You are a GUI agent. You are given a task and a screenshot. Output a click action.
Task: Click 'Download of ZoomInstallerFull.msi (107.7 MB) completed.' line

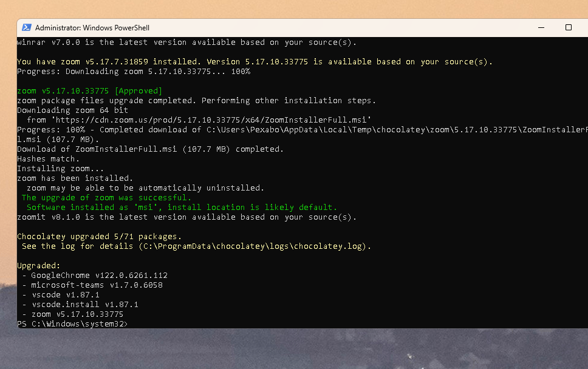(151, 149)
